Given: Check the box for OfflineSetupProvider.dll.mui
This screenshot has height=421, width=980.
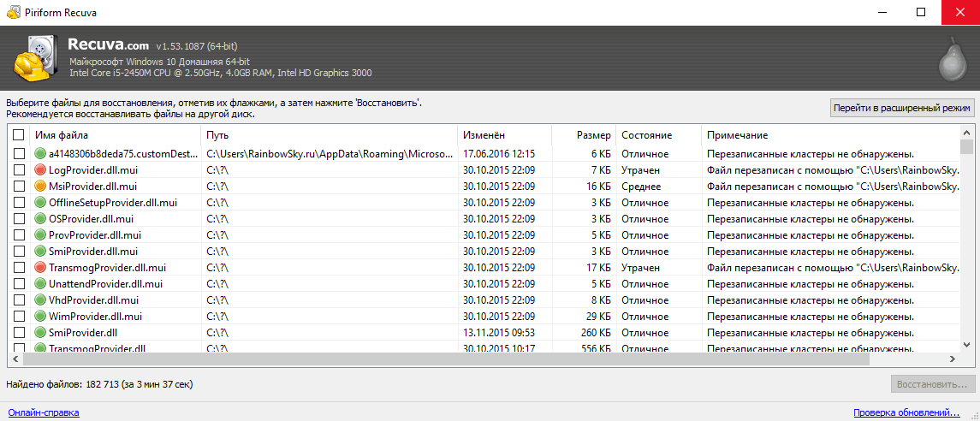Looking at the screenshot, I should pos(19,203).
